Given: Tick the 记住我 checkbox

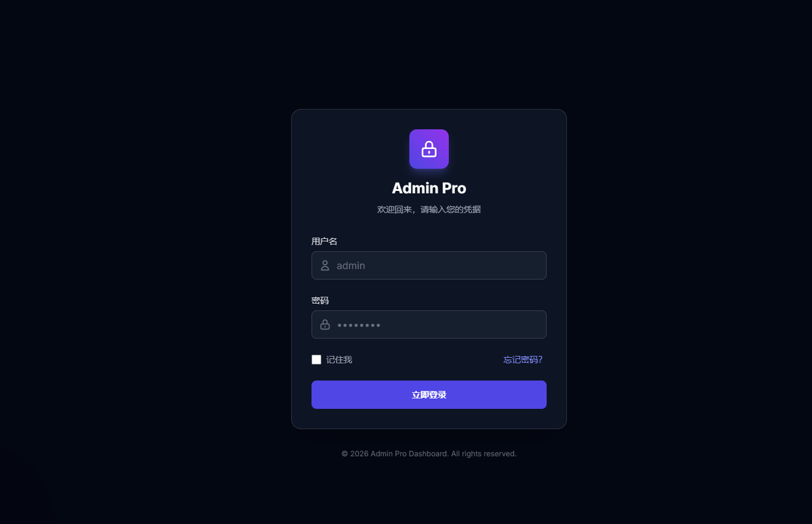Looking at the screenshot, I should coord(316,360).
